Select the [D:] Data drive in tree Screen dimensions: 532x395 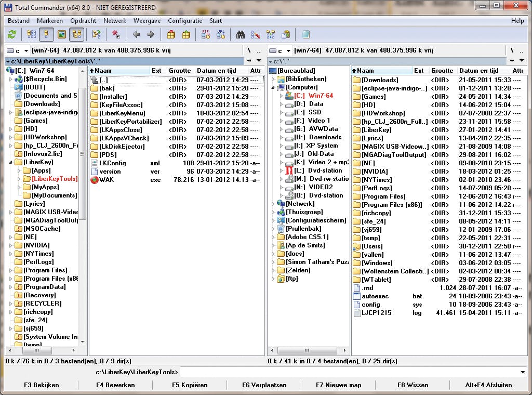309,104
